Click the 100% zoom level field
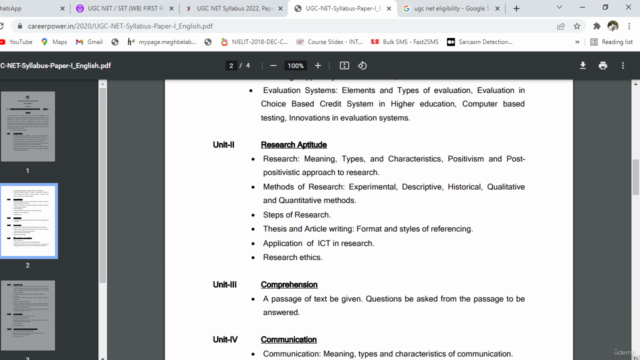640x360 pixels. [x=296, y=66]
